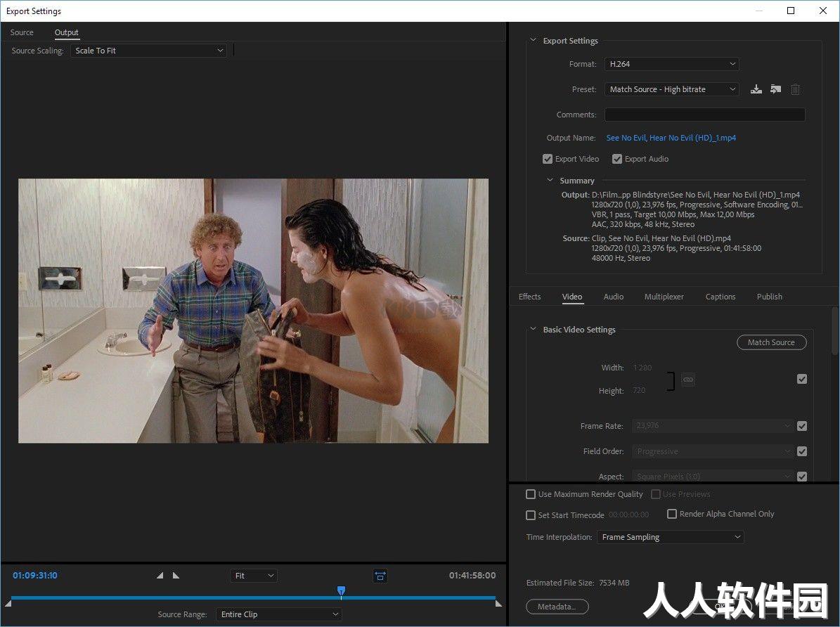Click the video preview frame
This screenshot has width=840, height=627.
253,311
